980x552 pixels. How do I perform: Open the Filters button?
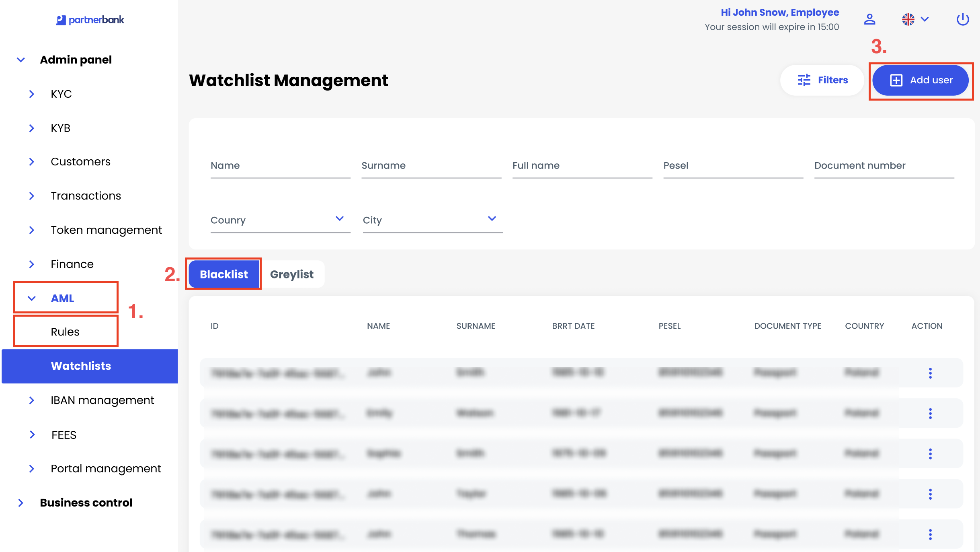click(x=822, y=80)
